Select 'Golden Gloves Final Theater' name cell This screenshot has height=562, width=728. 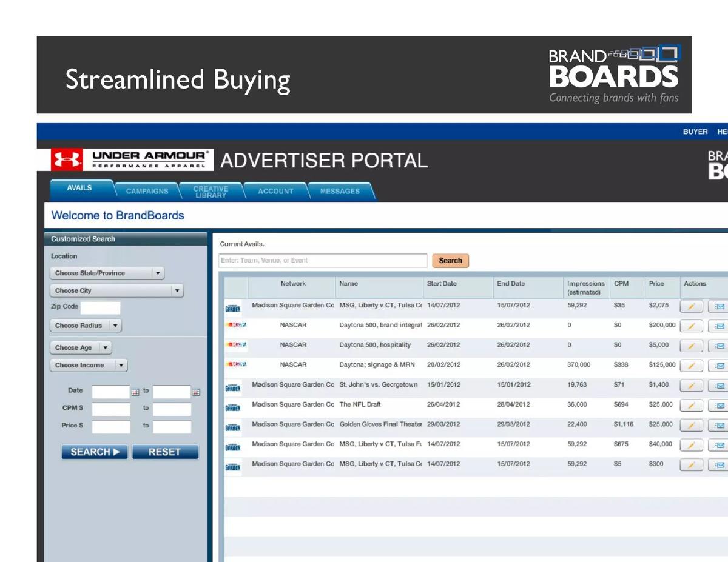[x=380, y=424]
